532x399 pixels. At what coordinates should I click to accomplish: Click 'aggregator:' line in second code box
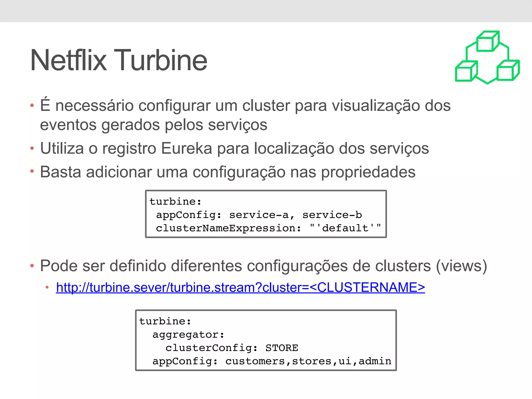coord(188,335)
